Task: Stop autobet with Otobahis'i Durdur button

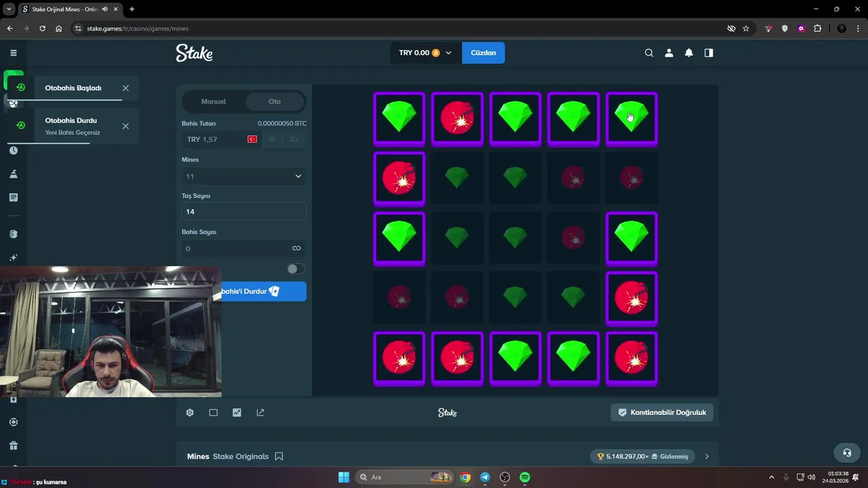Action: coord(264,291)
